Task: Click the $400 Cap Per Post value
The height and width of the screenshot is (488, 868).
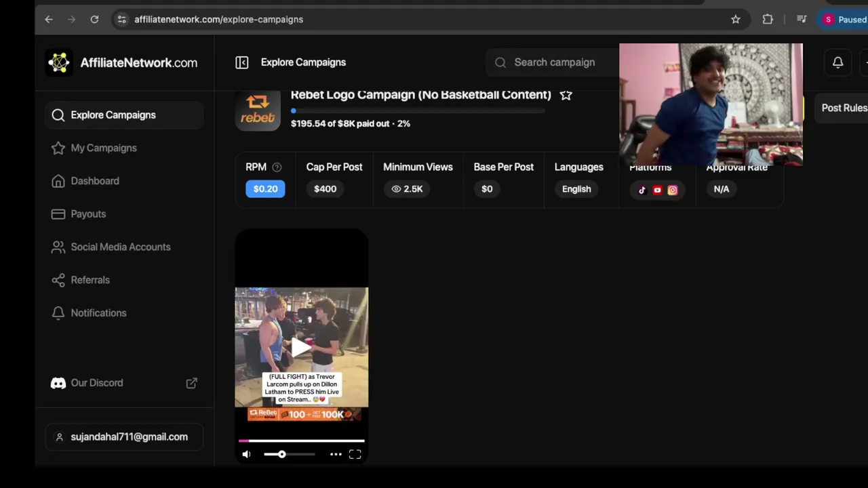Action: point(325,189)
